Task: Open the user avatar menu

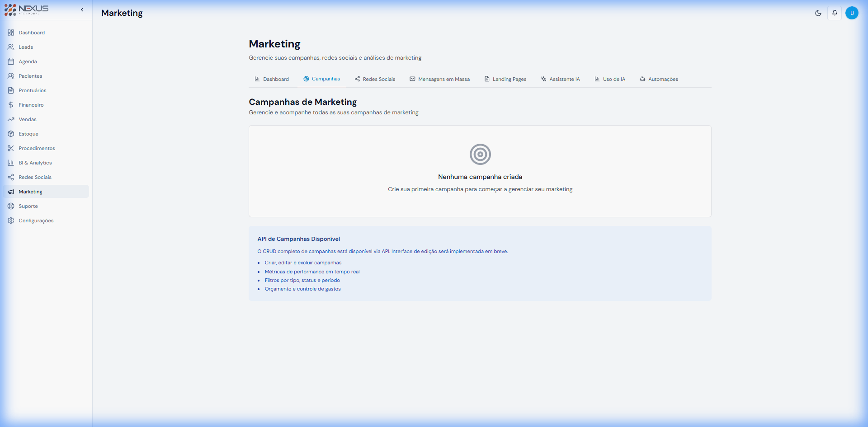Action: coord(852,13)
